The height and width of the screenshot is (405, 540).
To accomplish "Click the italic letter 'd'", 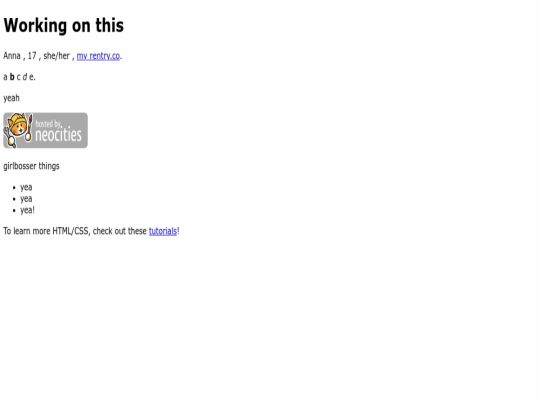I will (25, 77).
